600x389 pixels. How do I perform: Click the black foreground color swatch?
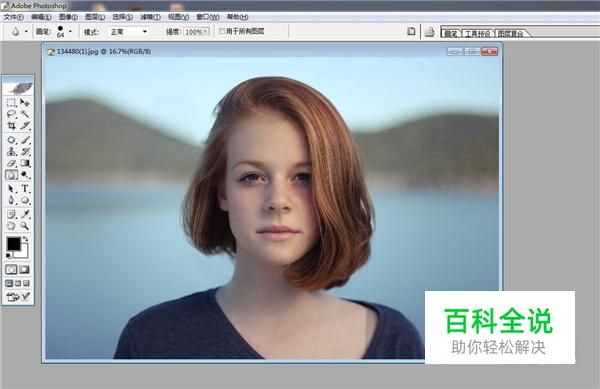[13, 244]
